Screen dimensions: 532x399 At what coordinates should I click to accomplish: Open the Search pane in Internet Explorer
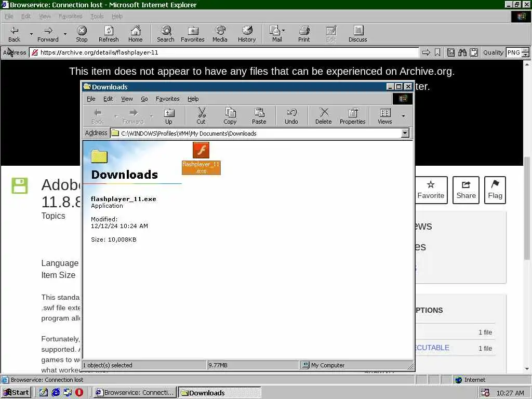[x=166, y=34]
